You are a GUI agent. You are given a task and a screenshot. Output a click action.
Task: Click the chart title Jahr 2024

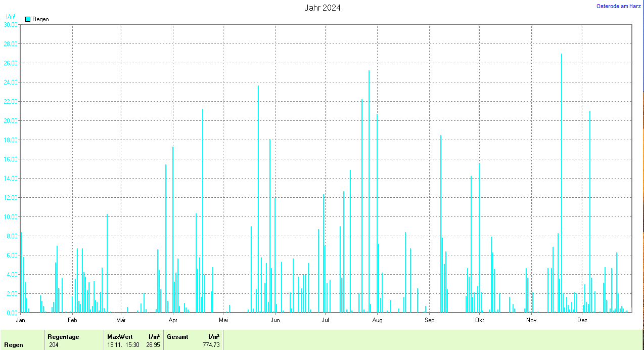click(x=322, y=8)
